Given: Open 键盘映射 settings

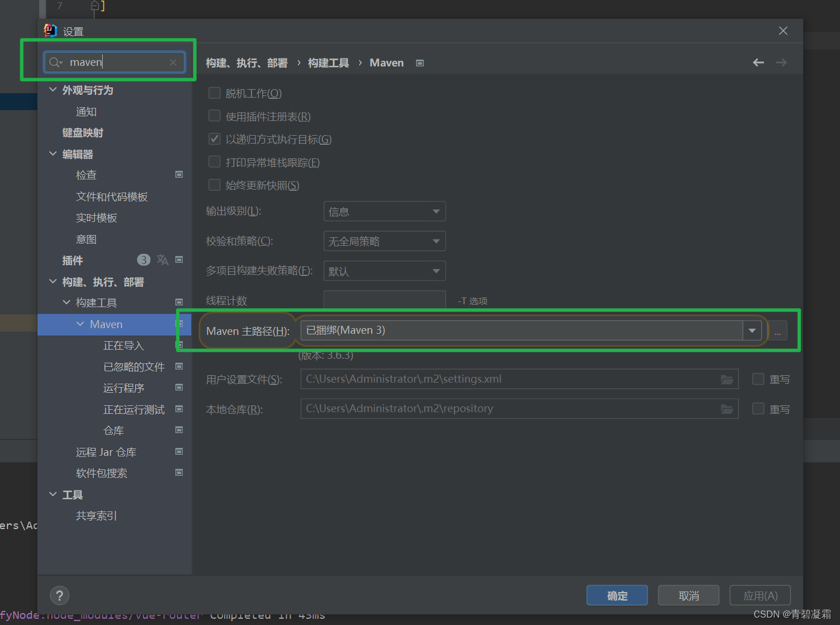Looking at the screenshot, I should click(x=83, y=133).
